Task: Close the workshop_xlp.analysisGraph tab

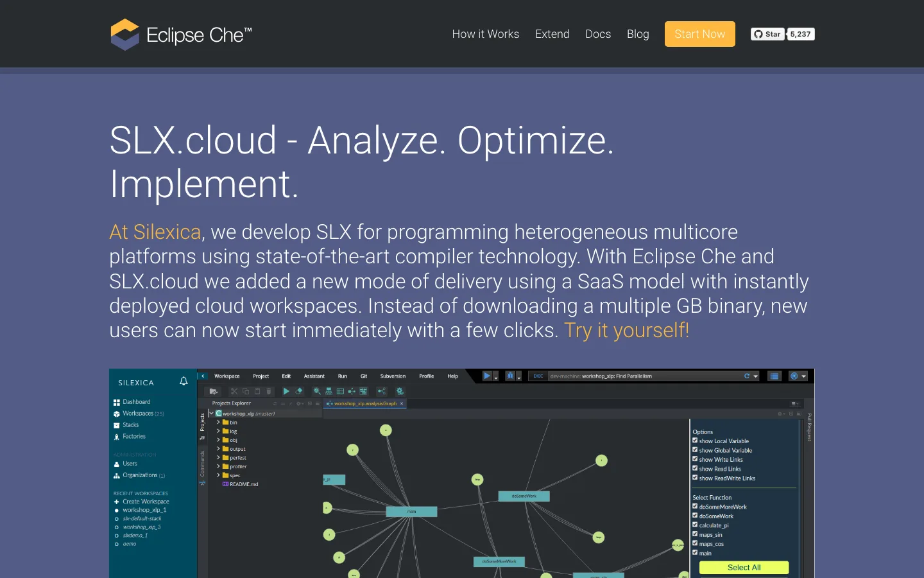Action: tap(402, 404)
